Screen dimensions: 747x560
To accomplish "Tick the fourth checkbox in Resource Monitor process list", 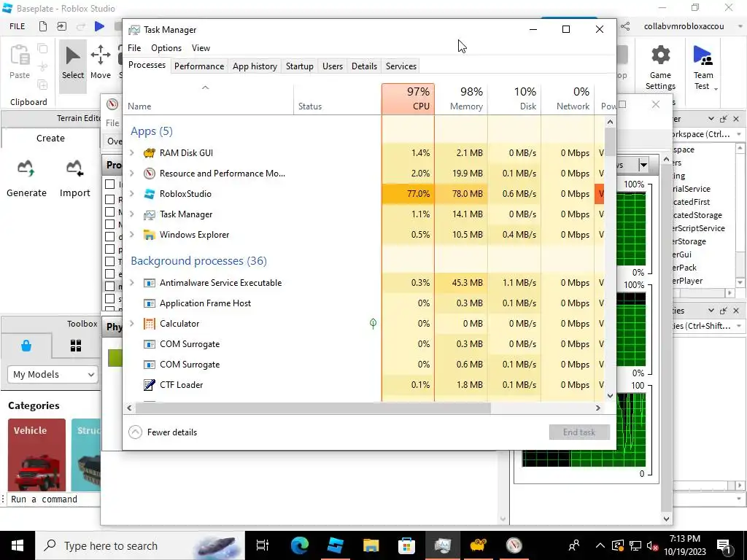I will point(109,224).
